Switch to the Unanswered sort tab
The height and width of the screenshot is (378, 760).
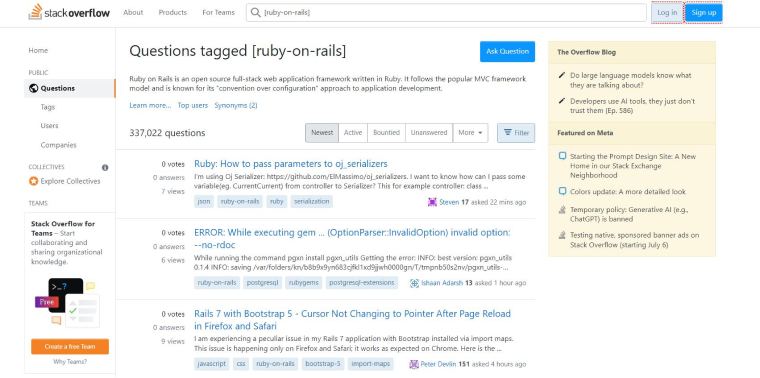pyautogui.click(x=429, y=133)
